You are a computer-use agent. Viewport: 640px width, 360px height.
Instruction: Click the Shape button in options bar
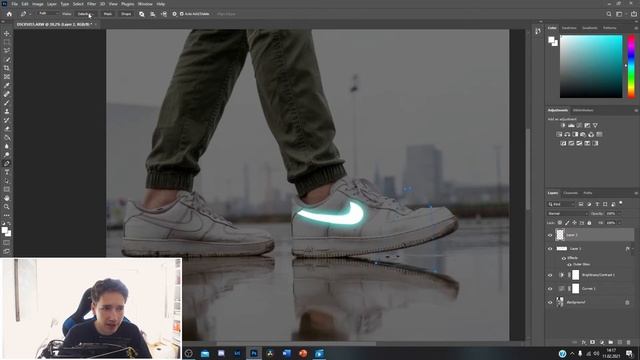(126, 14)
